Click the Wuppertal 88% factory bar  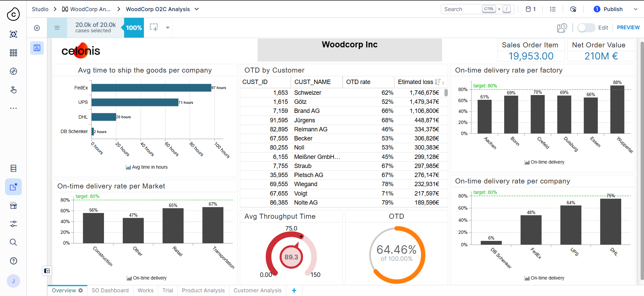point(617,110)
